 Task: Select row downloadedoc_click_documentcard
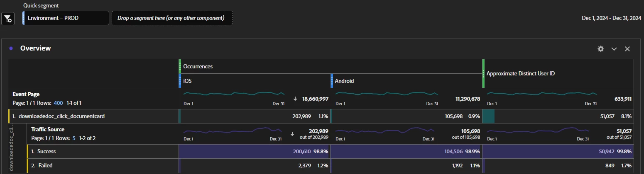point(93,116)
